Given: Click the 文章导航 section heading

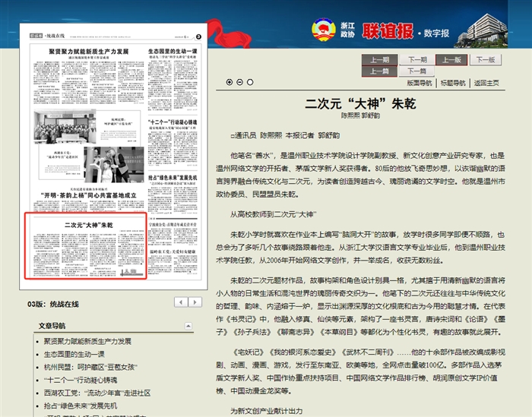Looking at the screenshot, I should [52, 326].
